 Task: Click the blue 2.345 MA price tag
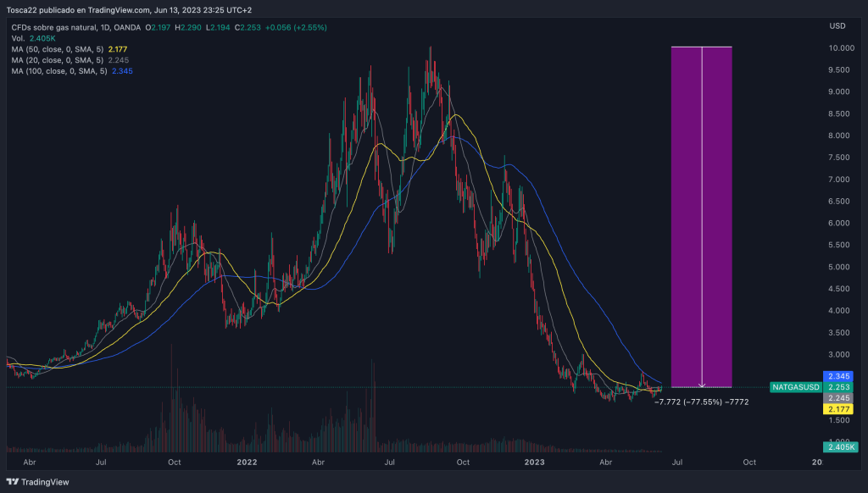tap(838, 376)
